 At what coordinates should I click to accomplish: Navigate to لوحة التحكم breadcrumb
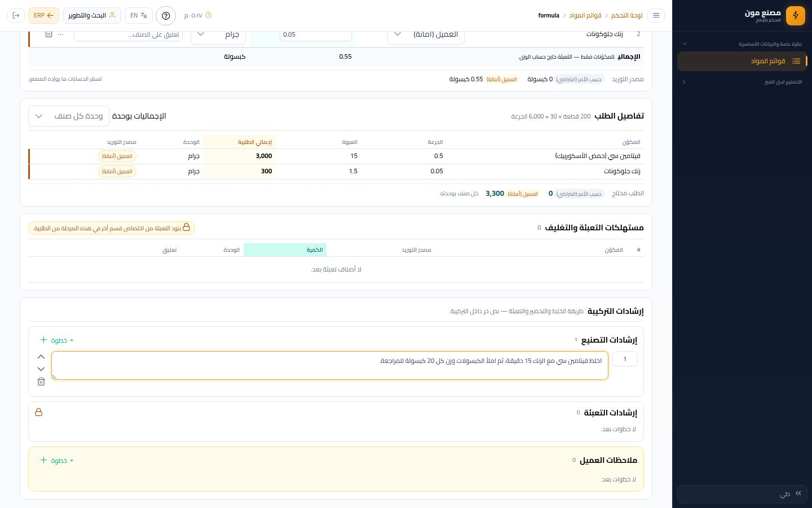[x=627, y=15]
